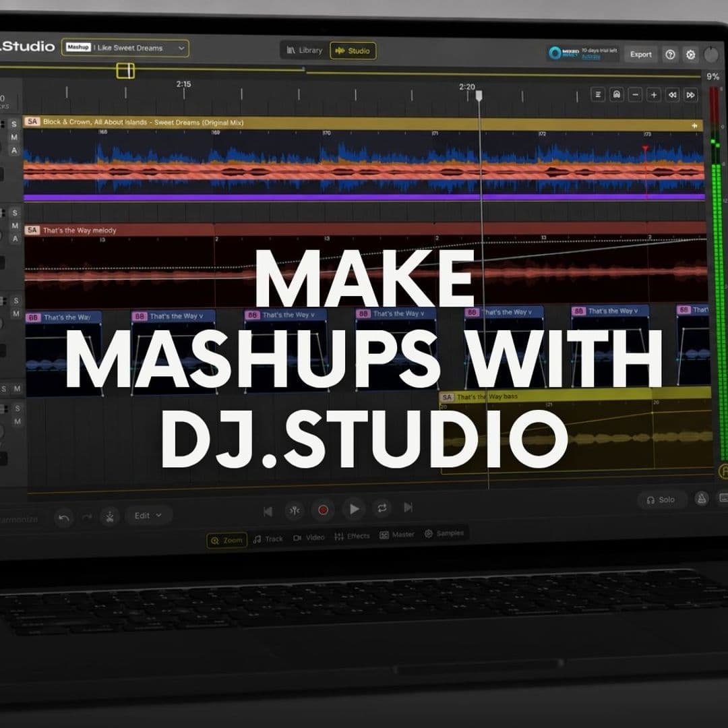Jump to previous transition with rewind icon

pyautogui.click(x=672, y=95)
